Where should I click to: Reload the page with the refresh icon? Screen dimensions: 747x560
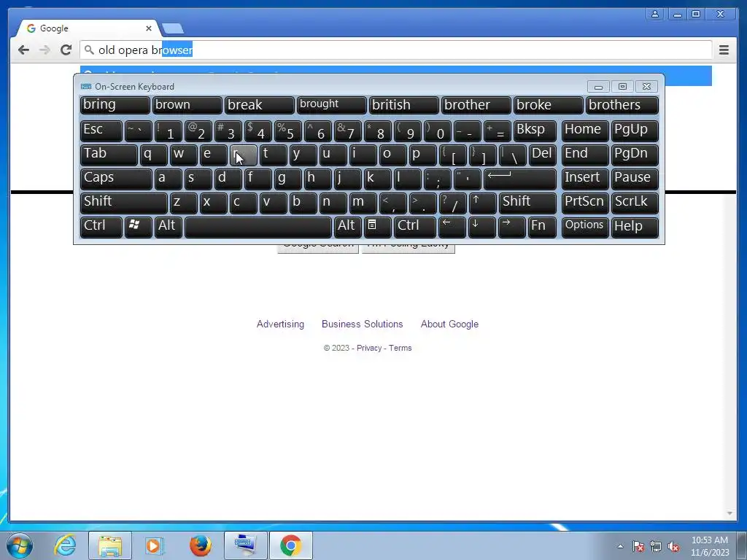pos(66,50)
